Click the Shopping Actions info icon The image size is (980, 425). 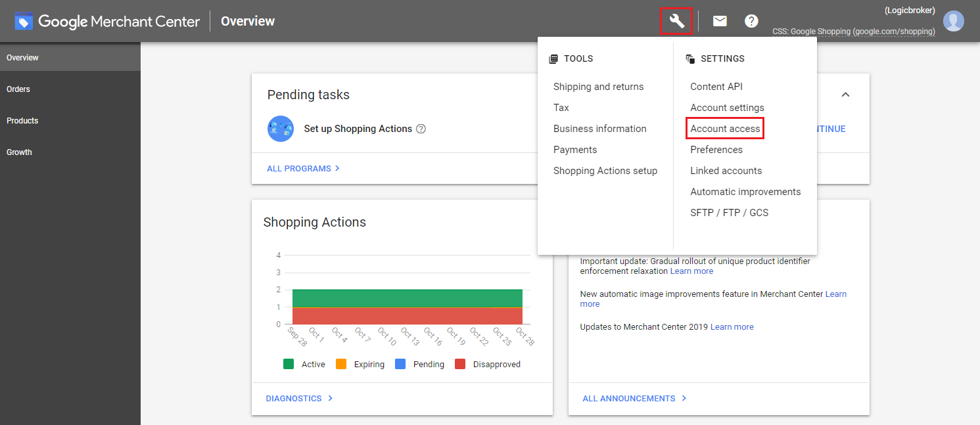(421, 129)
